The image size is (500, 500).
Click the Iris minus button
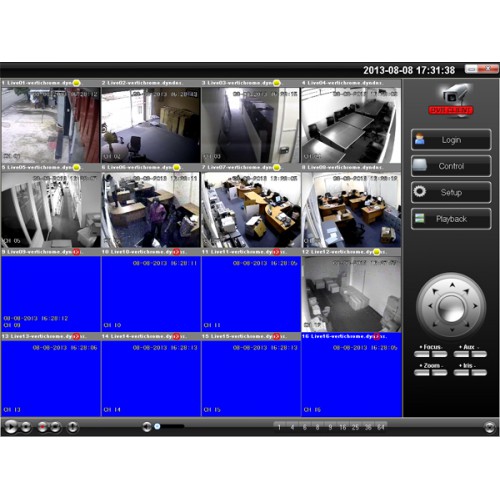pyautogui.click(x=479, y=373)
